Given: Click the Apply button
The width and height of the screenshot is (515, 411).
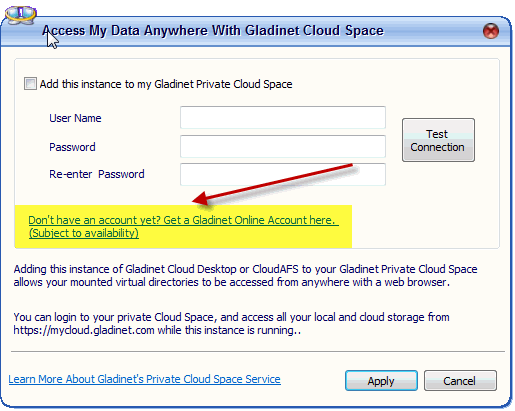Looking at the screenshot, I should pos(381,380).
